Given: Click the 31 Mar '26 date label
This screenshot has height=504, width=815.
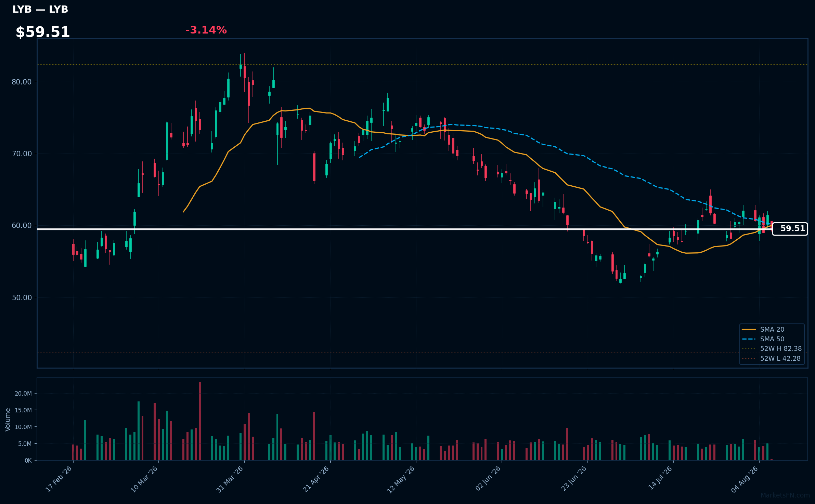Looking at the screenshot, I should point(230,479).
